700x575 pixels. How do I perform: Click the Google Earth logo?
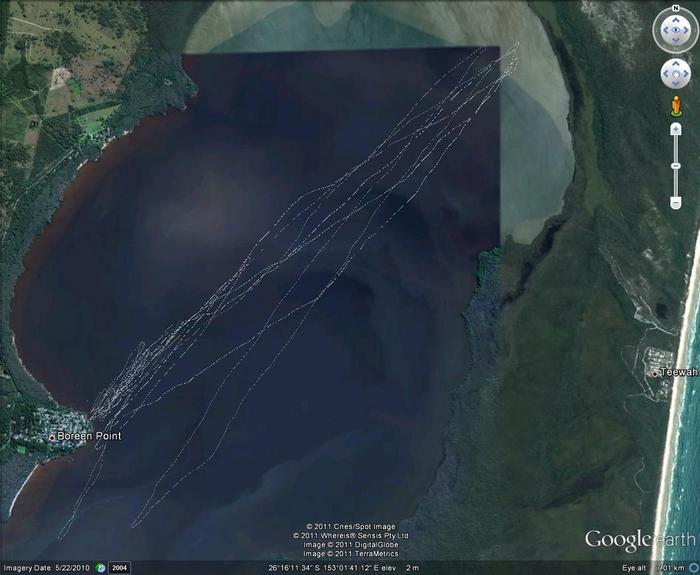(640, 540)
